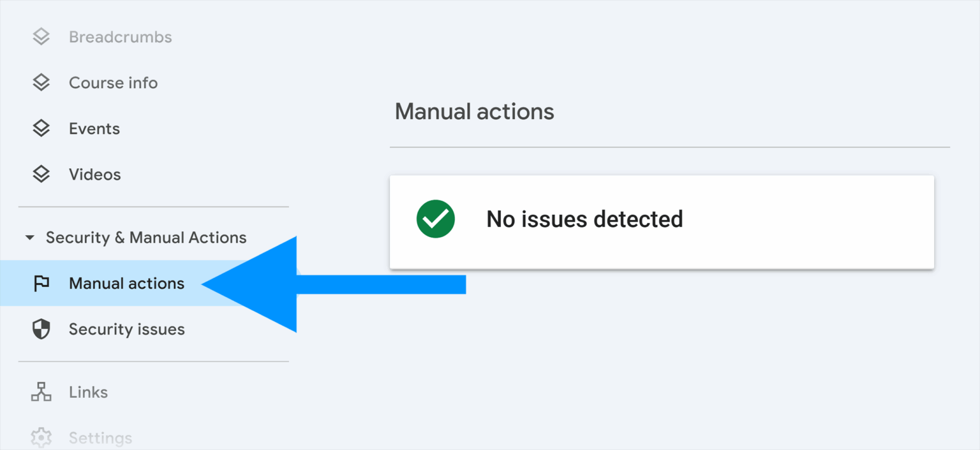The width and height of the screenshot is (980, 450).
Task: Click the Breadcrumbs enhancement icon
Action: click(40, 36)
